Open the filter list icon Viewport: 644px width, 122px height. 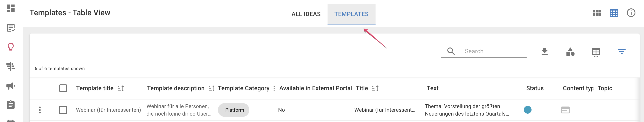tap(621, 52)
